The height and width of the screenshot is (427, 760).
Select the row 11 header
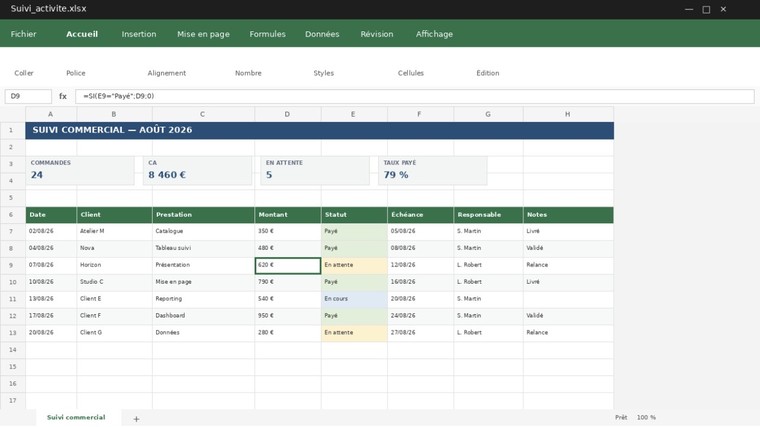13,299
